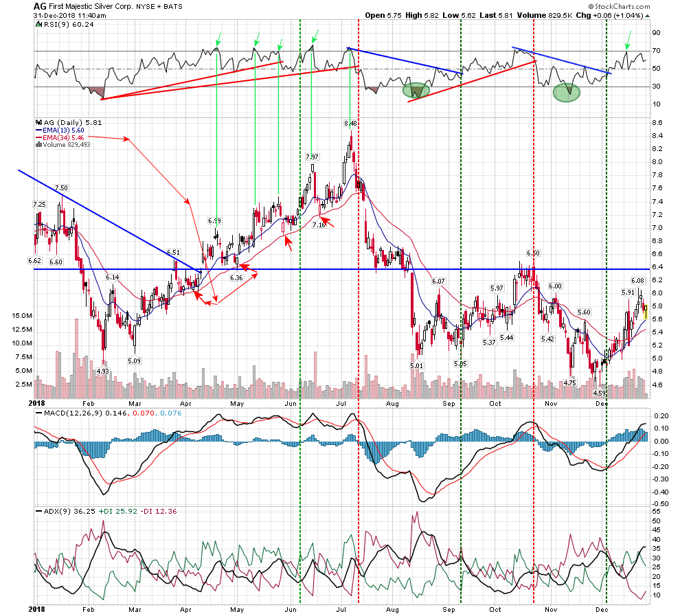The width and height of the screenshot is (680, 616).
Task: Click the 6.50 October high label
Action: tap(532, 253)
